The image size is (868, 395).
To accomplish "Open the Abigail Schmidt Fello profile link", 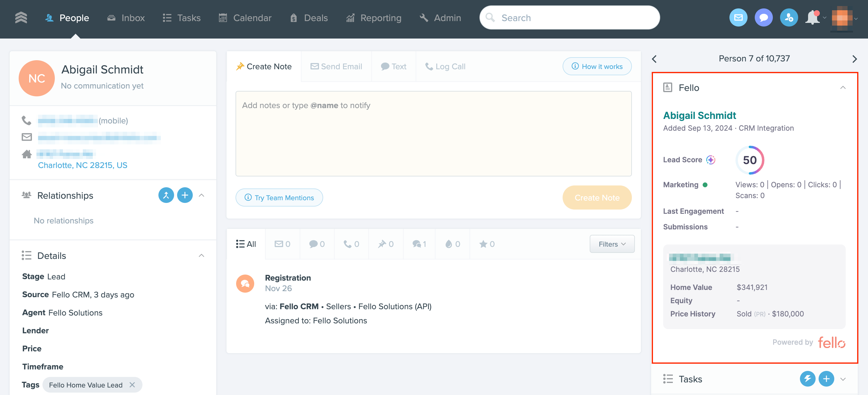I will point(699,116).
